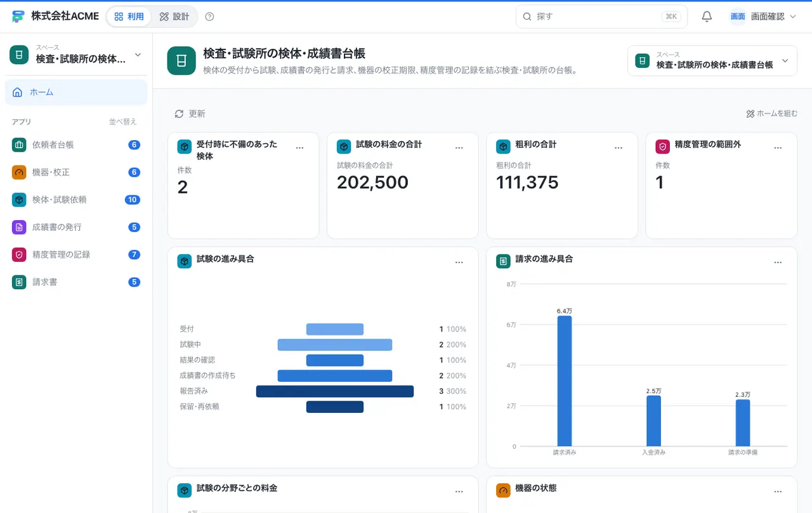The width and height of the screenshot is (812, 513).
Task: Click the 並べ替え button in sidebar
Action: click(x=122, y=122)
